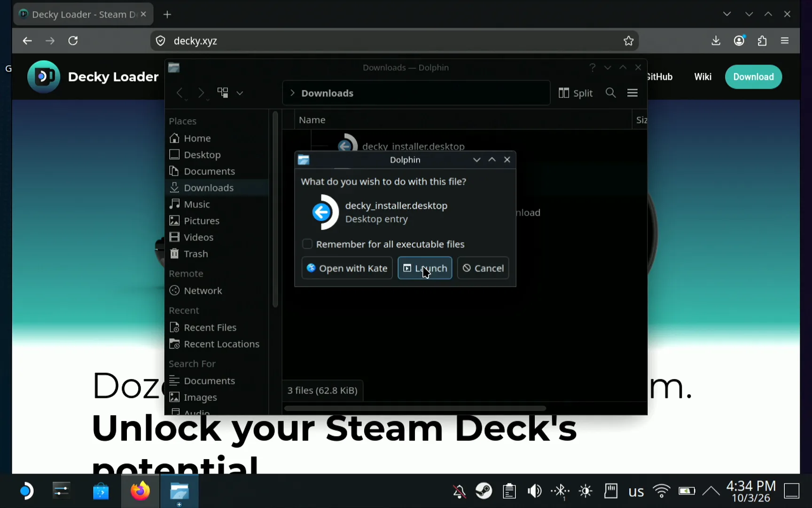This screenshot has width=812, height=508.
Task: Open Firefox extensions puzzle icon
Action: pos(762,41)
